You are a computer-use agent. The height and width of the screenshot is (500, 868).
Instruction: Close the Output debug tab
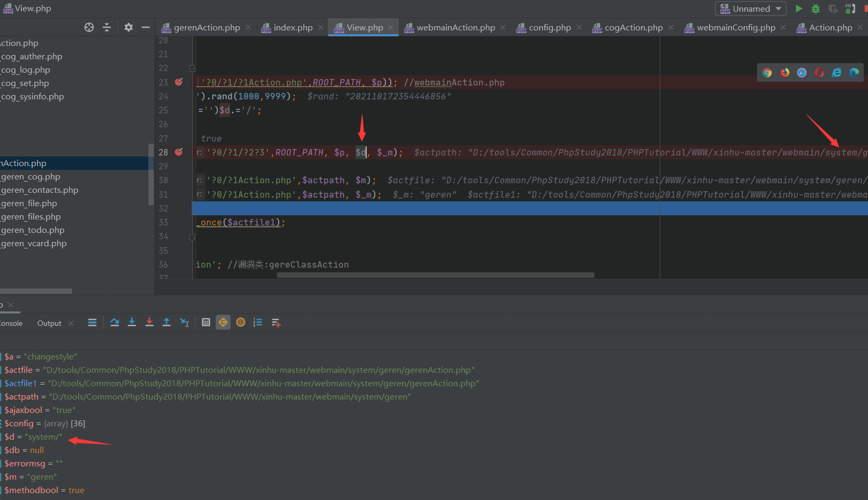pyautogui.click(x=71, y=323)
